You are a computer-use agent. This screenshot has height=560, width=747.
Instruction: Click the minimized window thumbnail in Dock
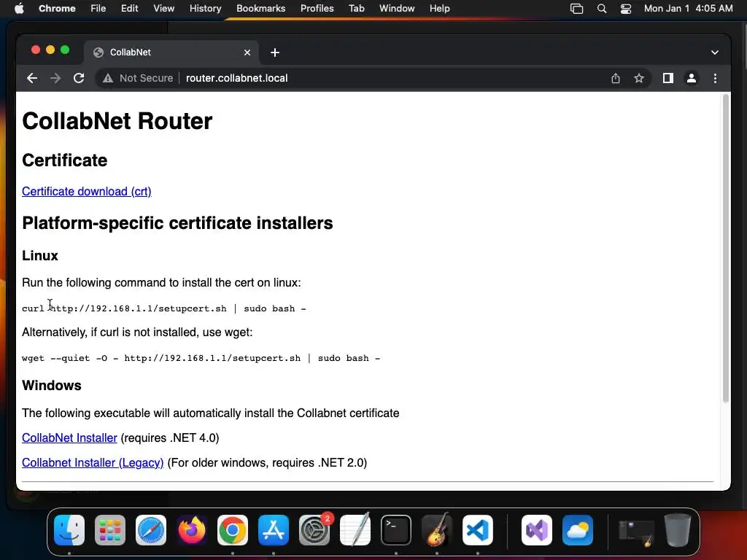tap(636, 532)
